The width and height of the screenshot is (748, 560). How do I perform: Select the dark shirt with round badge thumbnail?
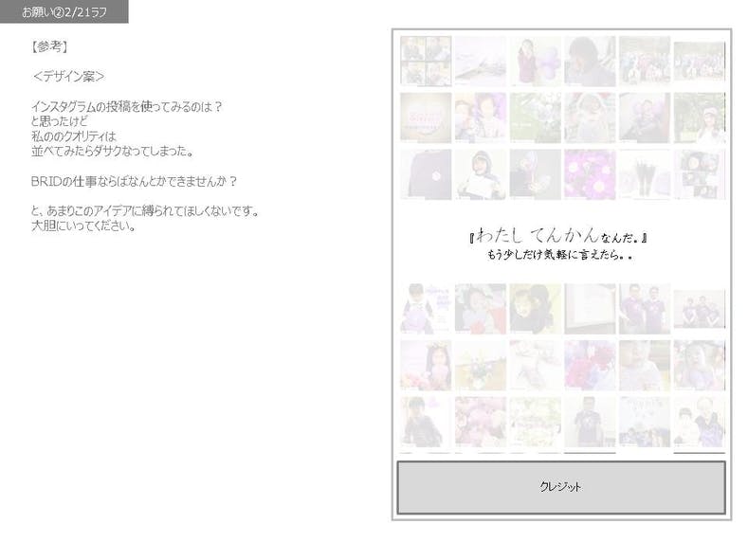click(425, 173)
